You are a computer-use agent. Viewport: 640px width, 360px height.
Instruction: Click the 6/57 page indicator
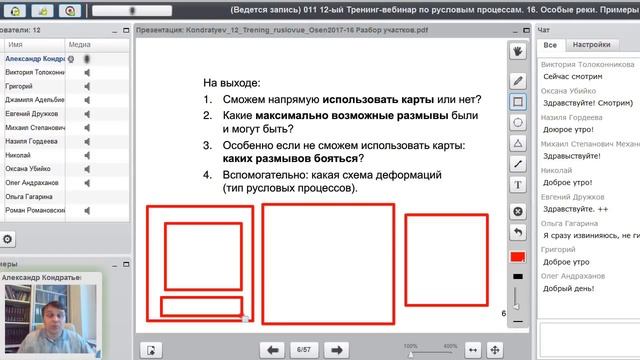(x=304, y=350)
